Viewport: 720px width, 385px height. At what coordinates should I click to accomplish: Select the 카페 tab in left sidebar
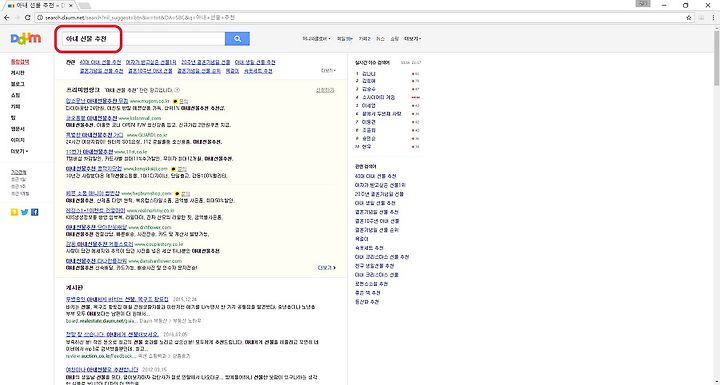[16, 107]
